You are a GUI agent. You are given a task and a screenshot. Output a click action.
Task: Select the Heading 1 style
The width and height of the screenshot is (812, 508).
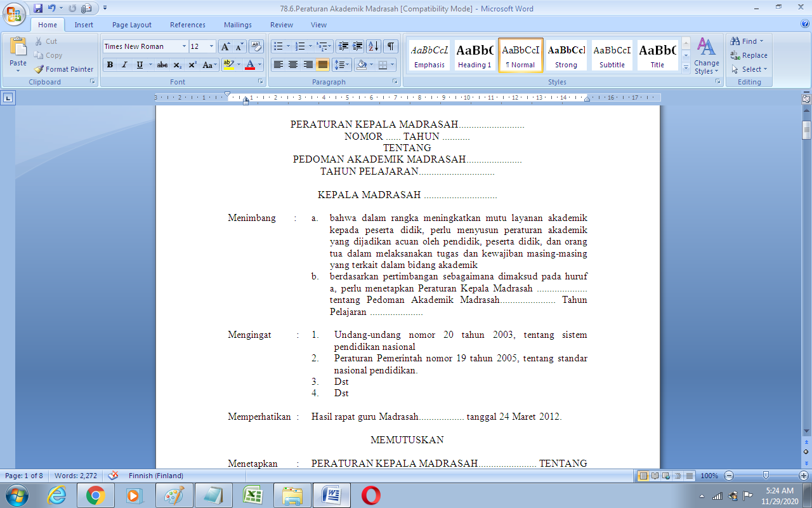(475, 55)
